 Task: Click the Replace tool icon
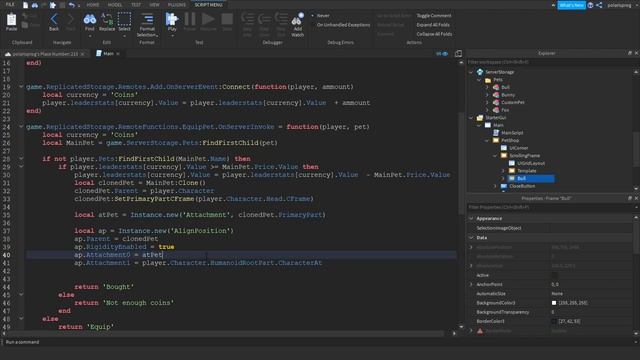[x=107, y=19]
